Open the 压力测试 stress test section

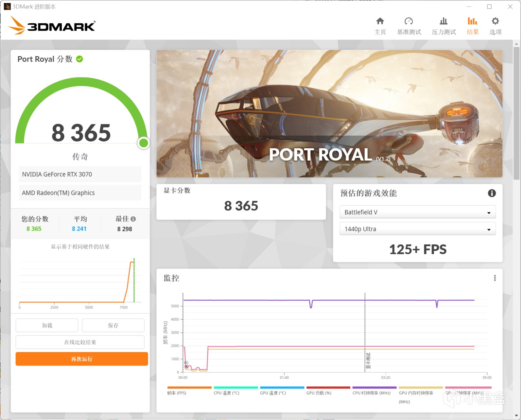point(443,26)
